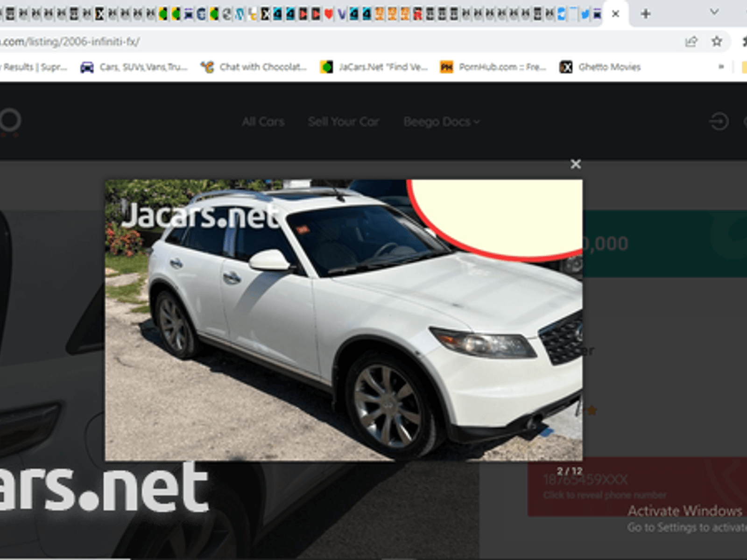Click the white Infiniti FX photo
This screenshot has width=747, height=560.
coord(343,320)
